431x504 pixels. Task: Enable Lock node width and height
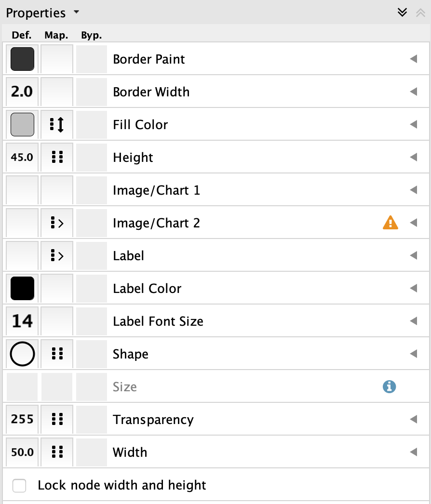[x=20, y=485]
